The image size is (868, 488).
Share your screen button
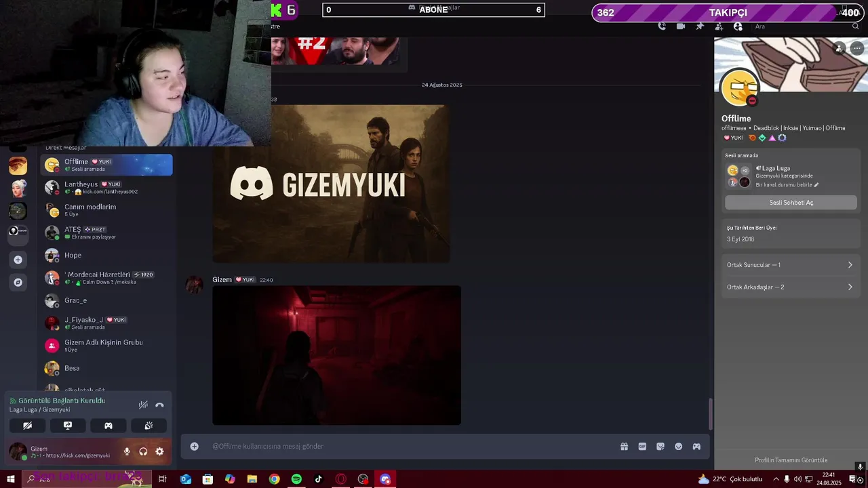[68, 426]
